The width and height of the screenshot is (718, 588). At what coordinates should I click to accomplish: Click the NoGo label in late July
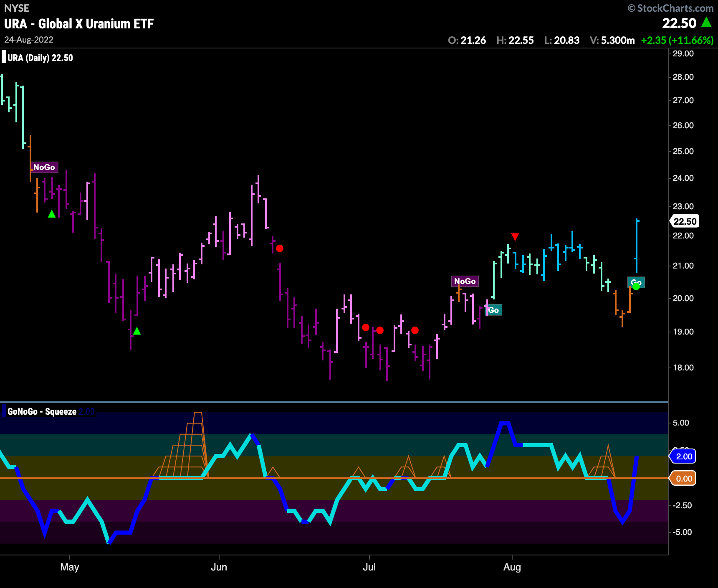tap(465, 281)
